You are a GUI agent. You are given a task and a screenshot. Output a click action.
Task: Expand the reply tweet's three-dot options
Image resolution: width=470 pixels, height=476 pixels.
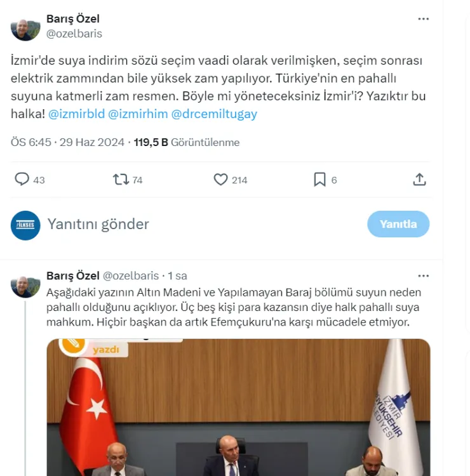coord(423,276)
